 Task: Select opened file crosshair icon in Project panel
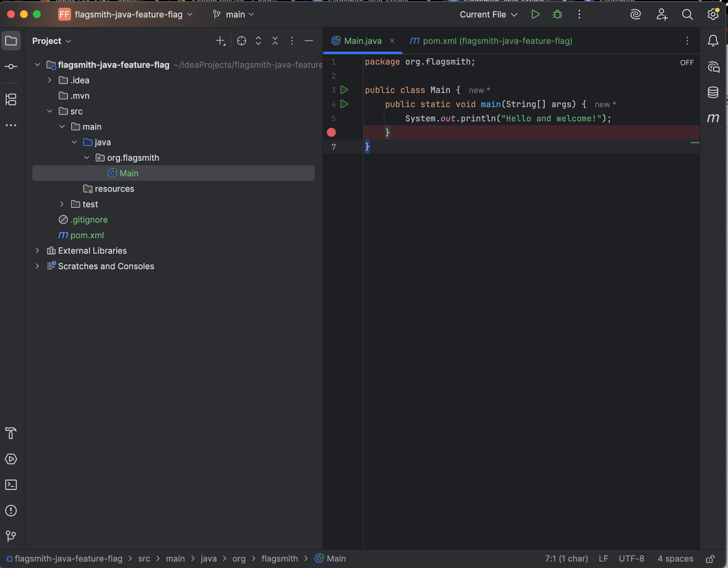[242, 41]
